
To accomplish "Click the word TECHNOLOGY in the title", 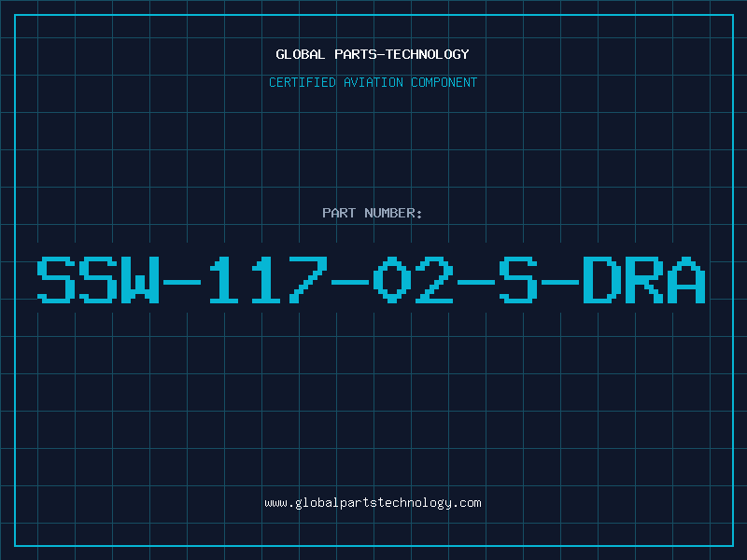I will (x=428, y=54).
